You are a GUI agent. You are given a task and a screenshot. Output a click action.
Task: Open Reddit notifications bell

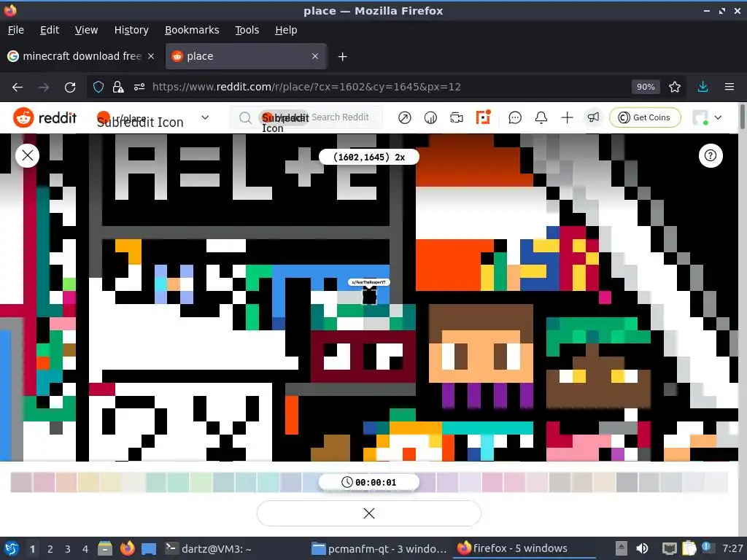[x=541, y=117]
